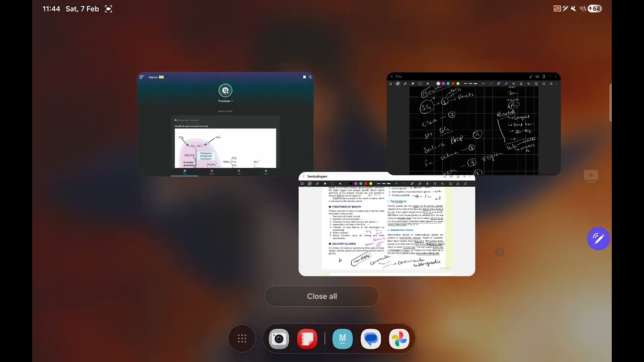
Task: Tap the date 'Sat, 7 Feb'
Action: [x=82, y=9]
